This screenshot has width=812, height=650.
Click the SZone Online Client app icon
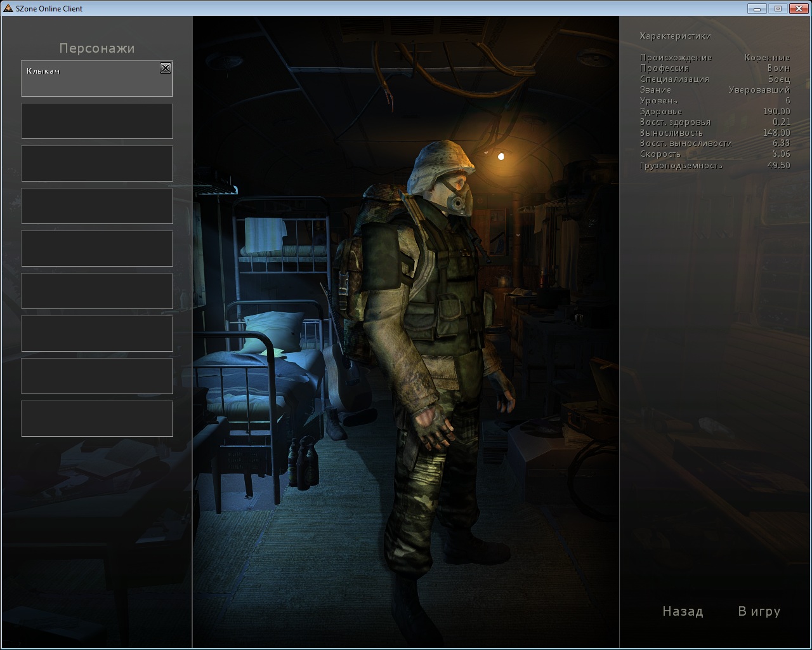click(8, 8)
